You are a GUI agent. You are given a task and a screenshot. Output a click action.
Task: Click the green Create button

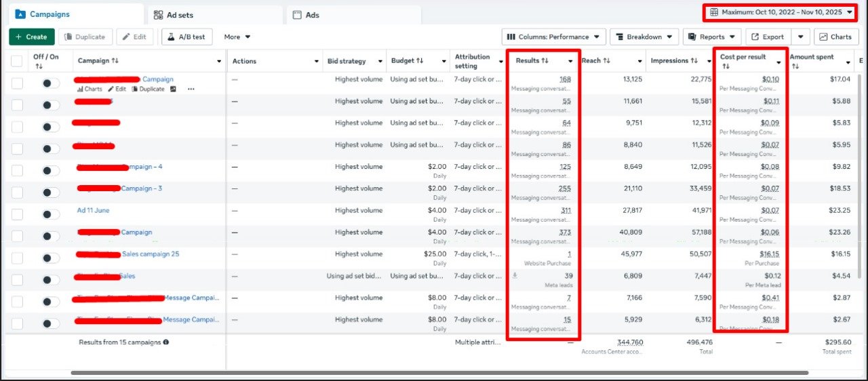(31, 37)
